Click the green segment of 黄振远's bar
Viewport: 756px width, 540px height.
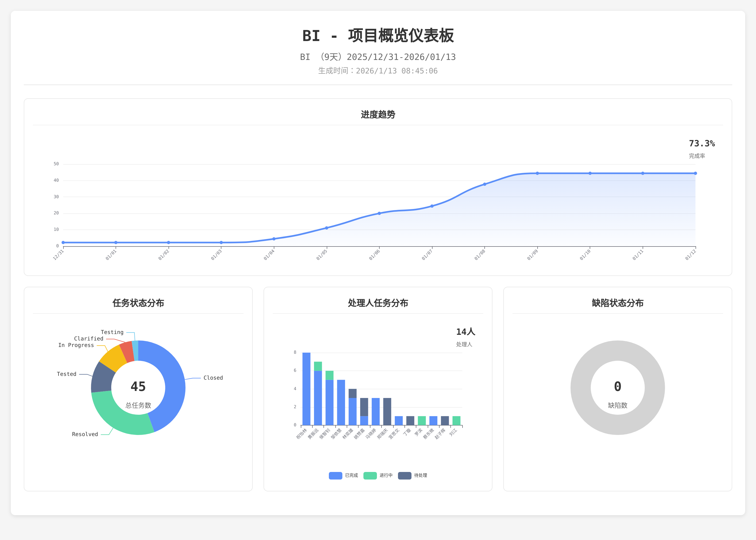(x=318, y=366)
